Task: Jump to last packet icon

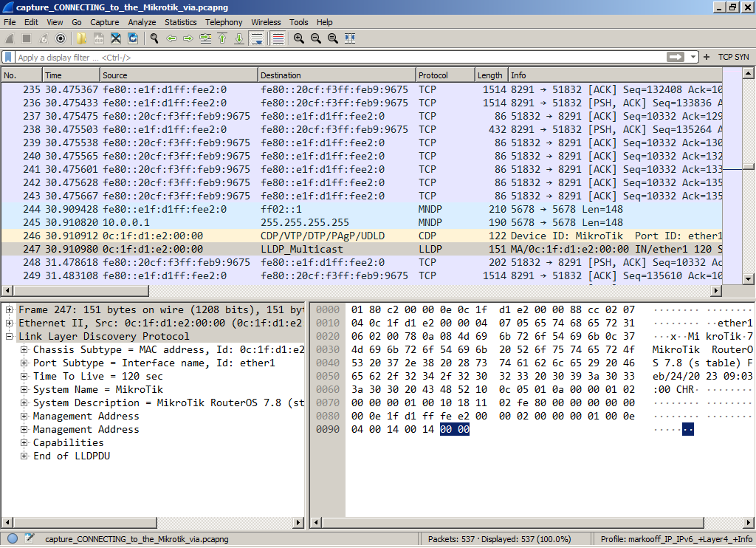Action: coord(239,38)
